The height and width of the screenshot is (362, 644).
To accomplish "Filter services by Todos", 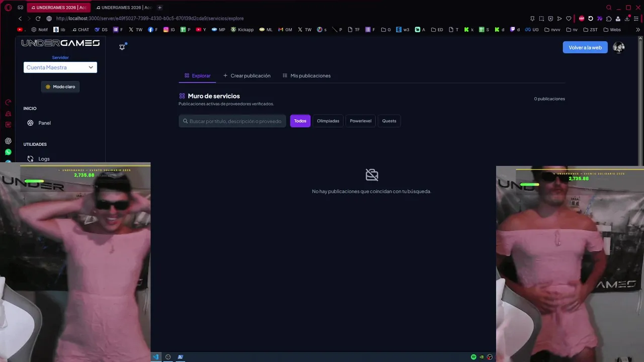I will click(x=300, y=121).
